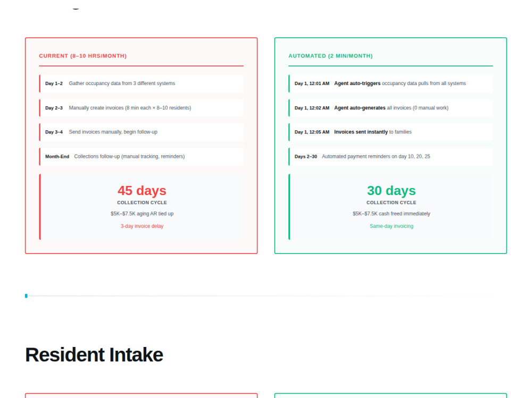Image resolution: width=532 pixels, height=398 pixels.
Task: Click 'COLLECTION CYCLE' label under 45 days
Action: click(x=142, y=202)
